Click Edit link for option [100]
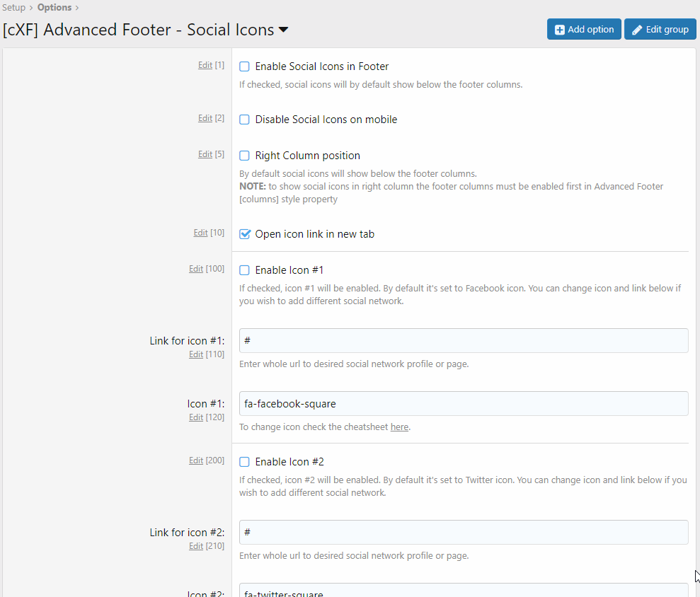The height and width of the screenshot is (597, 700). coord(196,269)
